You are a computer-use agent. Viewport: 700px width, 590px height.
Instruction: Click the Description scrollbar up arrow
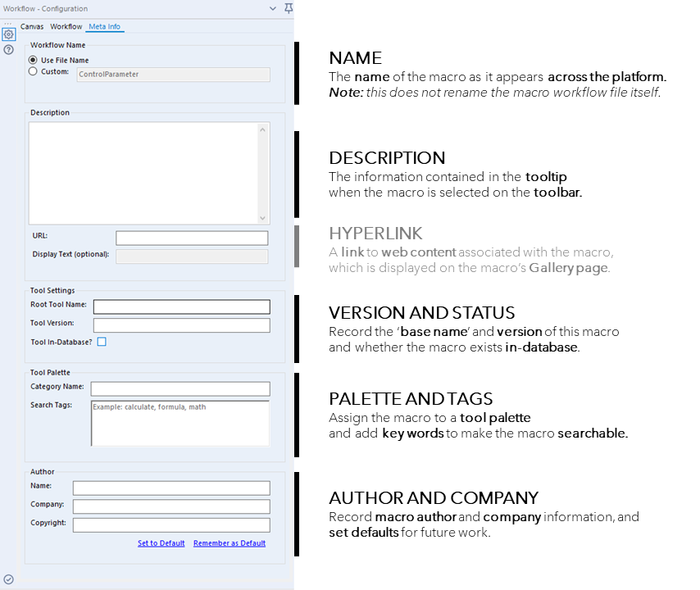tap(262, 129)
